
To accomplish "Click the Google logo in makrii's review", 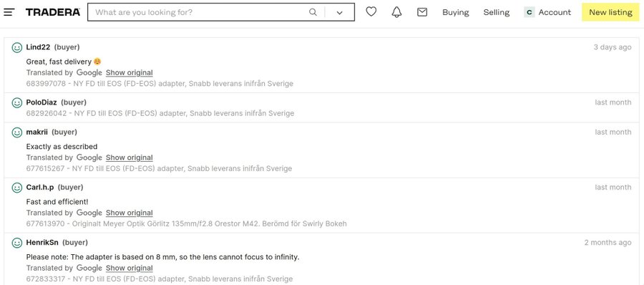I will [x=89, y=158].
